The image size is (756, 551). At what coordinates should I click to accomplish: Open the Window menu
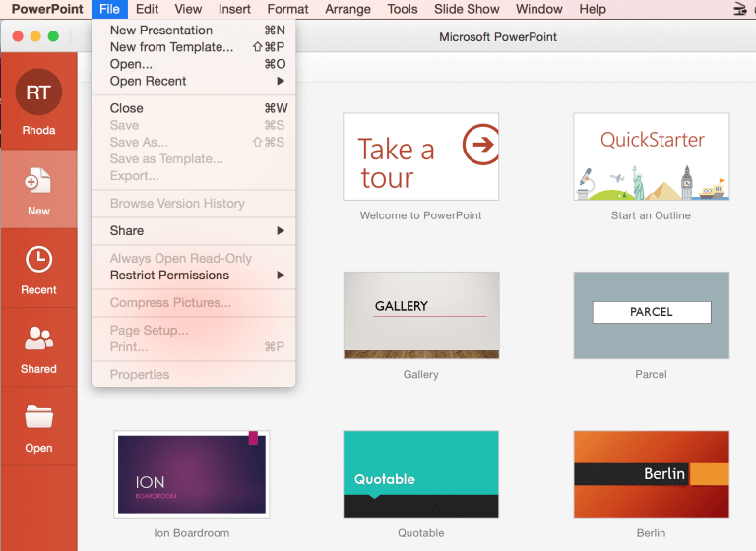click(x=539, y=9)
